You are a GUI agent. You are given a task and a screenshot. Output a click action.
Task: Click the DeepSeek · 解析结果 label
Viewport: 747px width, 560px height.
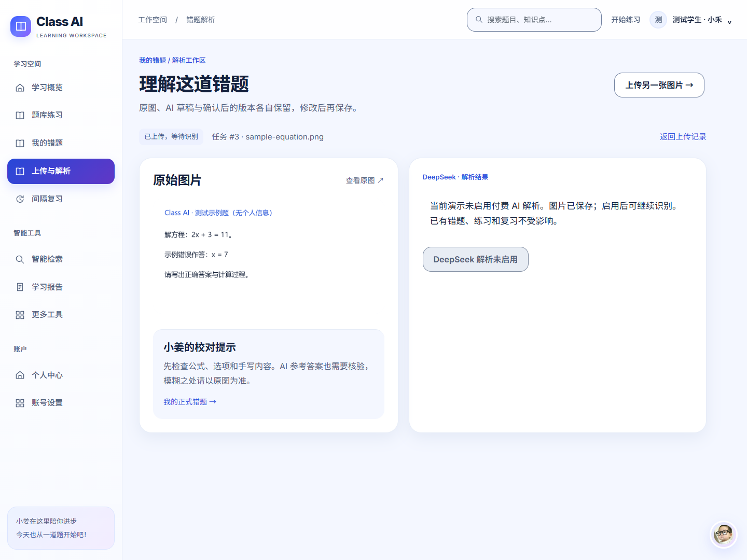click(x=455, y=177)
